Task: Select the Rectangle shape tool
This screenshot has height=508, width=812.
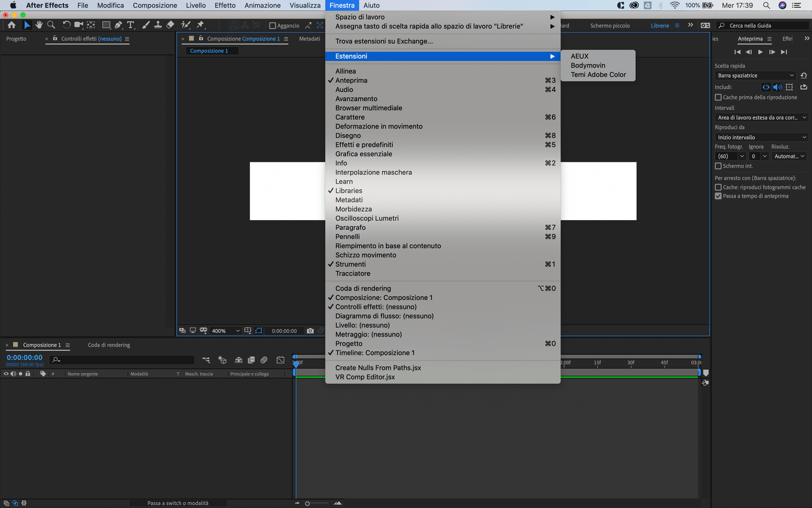Action: tap(106, 25)
